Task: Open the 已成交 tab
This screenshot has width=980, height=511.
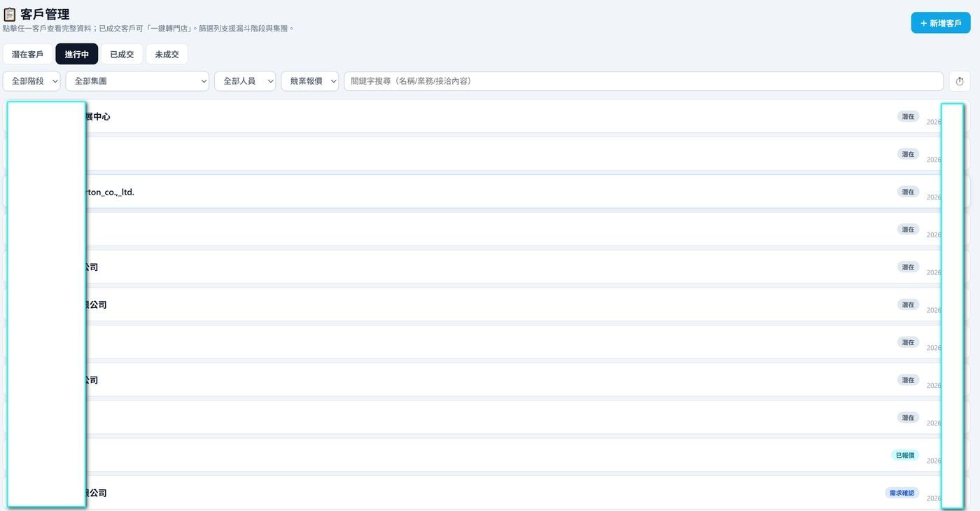Action: point(122,54)
